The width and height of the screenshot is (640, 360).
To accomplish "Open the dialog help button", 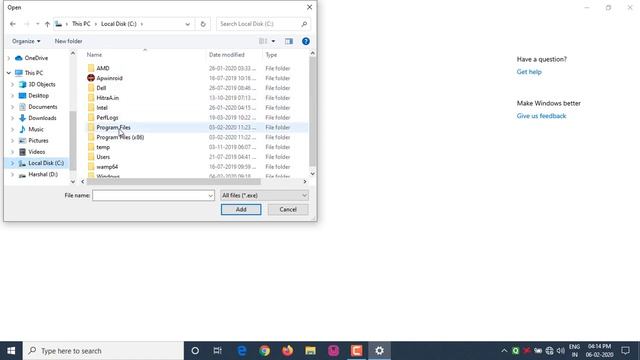I will (305, 41).
